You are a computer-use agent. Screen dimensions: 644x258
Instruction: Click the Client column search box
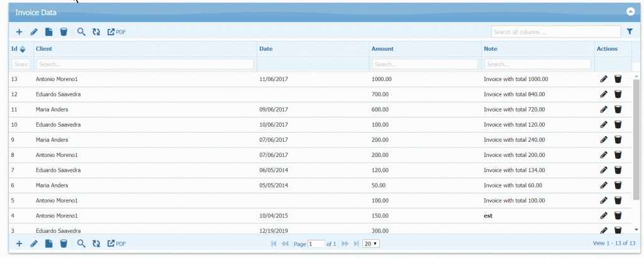coord(145,64)
